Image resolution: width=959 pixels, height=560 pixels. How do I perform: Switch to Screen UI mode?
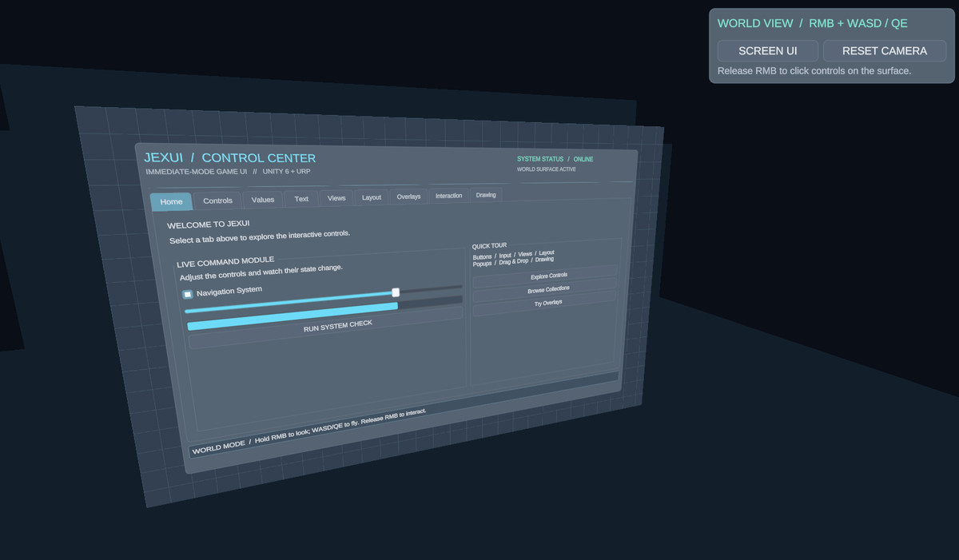tap(768, 50)
